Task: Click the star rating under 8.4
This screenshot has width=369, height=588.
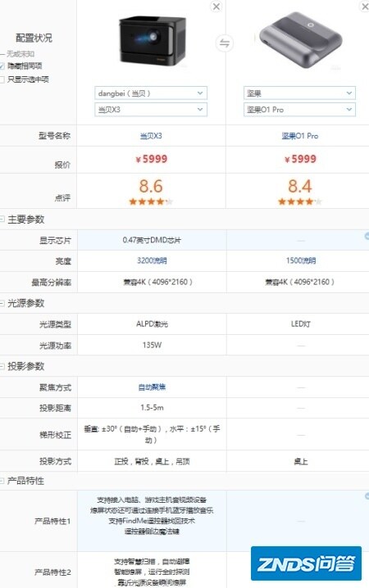Action: [x=300, y=201]
